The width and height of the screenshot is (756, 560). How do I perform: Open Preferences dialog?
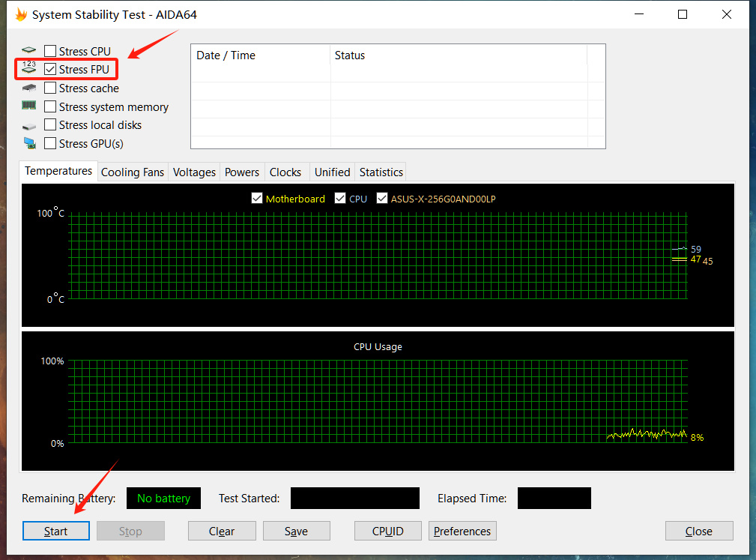tap(462, 531)
